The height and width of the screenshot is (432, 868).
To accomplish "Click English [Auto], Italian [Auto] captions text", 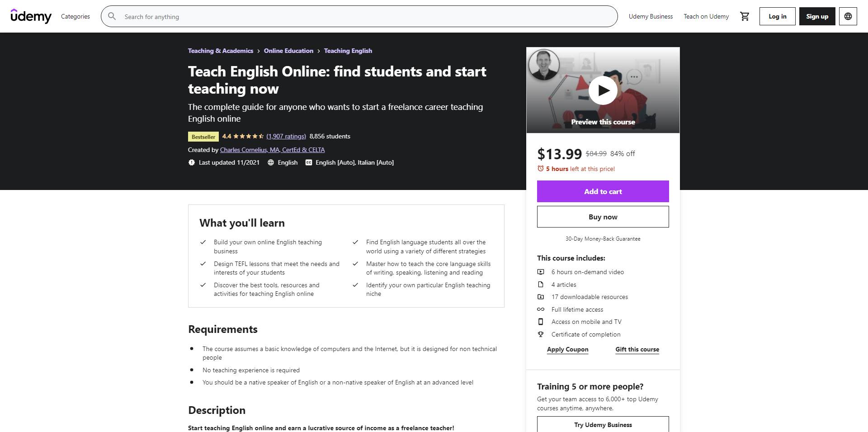I will 354,162.
